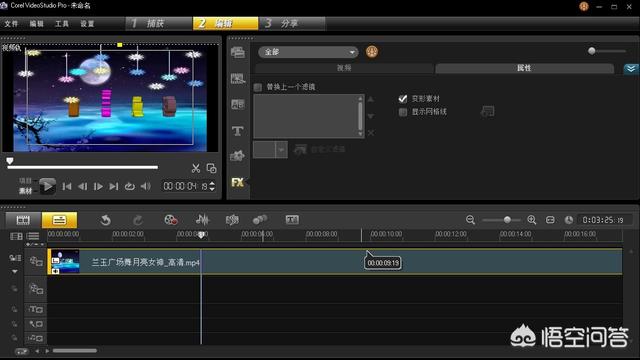Click the Undo arrow in timeline toolbar
This screenshot has width=640, height=360.
106,220
